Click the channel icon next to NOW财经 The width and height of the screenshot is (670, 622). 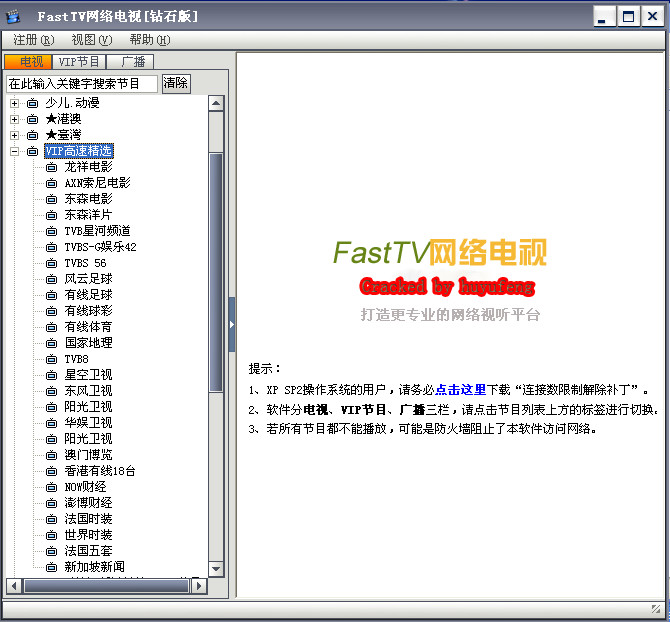coord(51,487)
